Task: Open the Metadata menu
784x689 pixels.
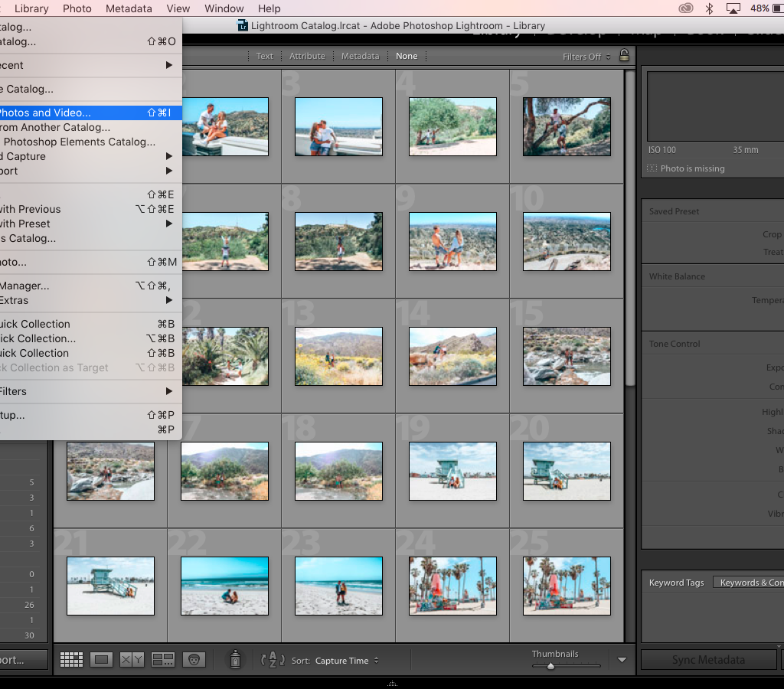Action: coord(128,8)
